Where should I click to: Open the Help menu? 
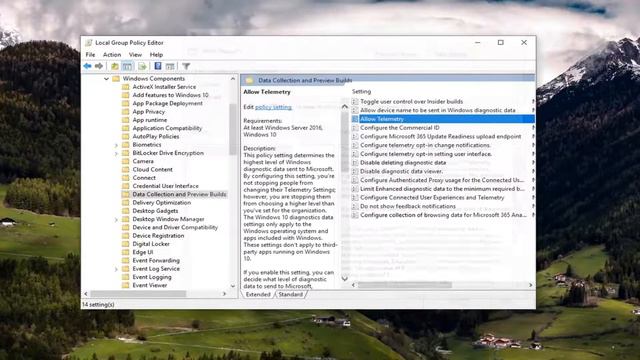coord(156,54)
